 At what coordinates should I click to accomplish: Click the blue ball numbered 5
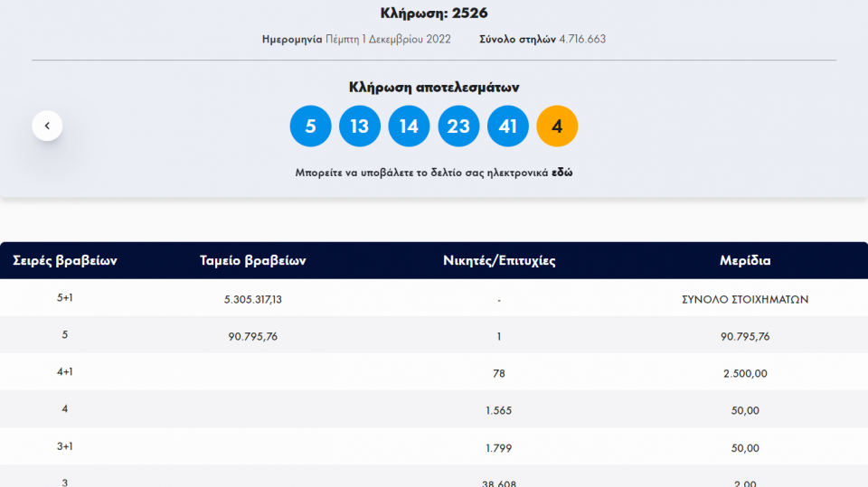pyautogui.click(x=310, y=126)
